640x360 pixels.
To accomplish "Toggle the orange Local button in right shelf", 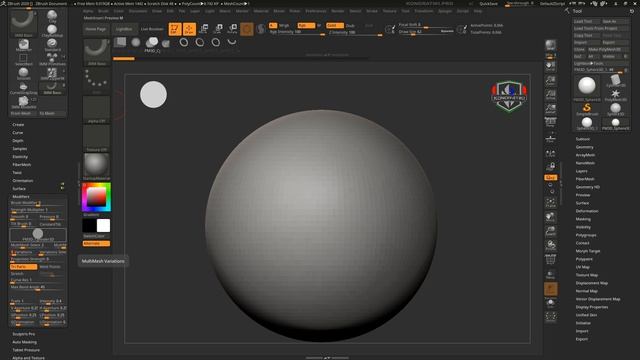I will tap(551, 178).
